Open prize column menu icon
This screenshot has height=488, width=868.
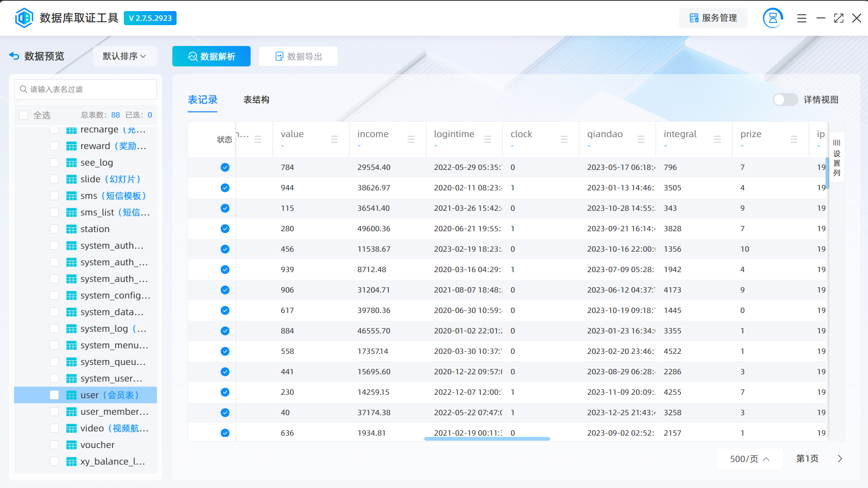(794, 139)
